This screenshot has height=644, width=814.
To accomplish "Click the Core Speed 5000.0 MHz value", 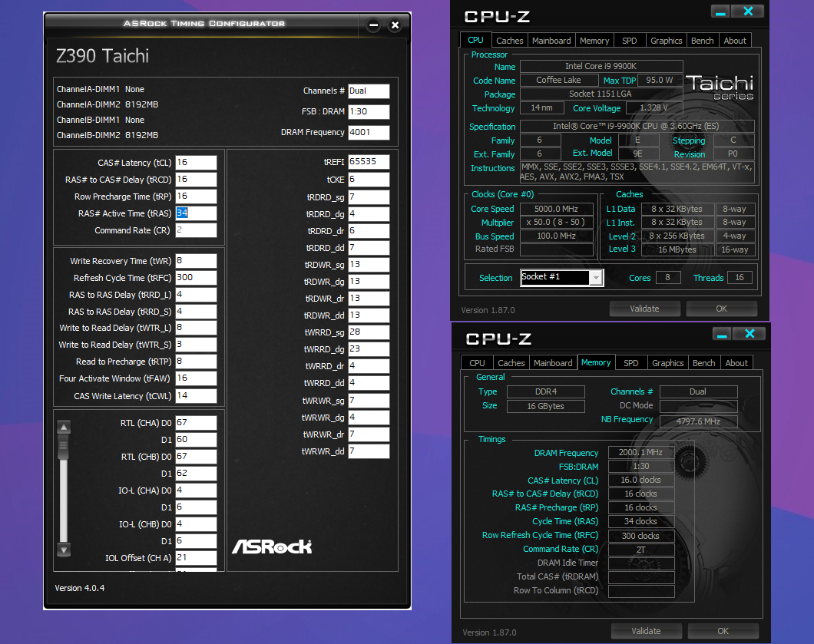I will coord(557,209).
